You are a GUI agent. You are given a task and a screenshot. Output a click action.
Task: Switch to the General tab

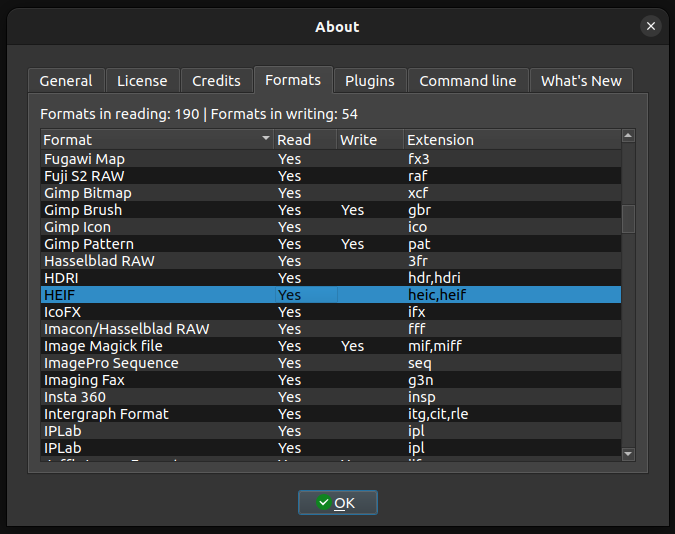pos(66,81)
